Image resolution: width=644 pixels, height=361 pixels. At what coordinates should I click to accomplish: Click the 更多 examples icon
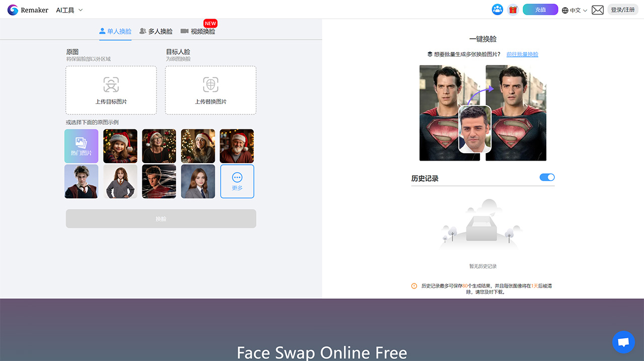tap(237, 182)
